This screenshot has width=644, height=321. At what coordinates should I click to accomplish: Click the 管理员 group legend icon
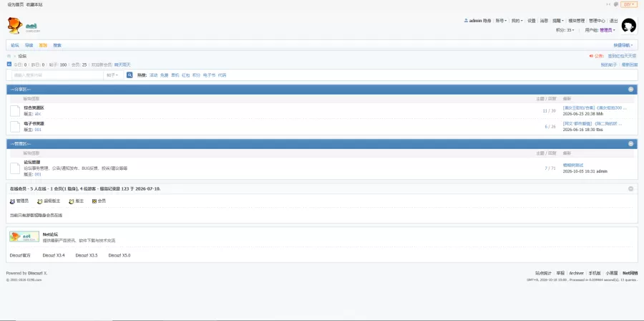12,201
